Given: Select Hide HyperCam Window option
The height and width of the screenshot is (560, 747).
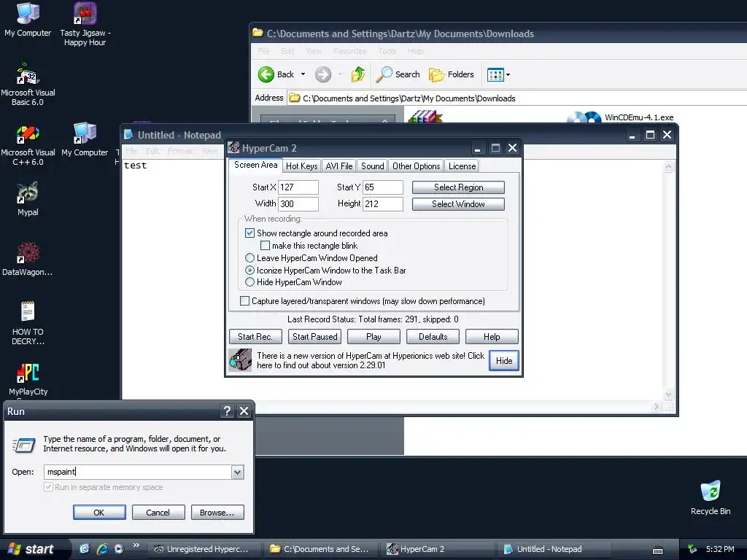Looking at the screenshot, I should tap(249, 282).
